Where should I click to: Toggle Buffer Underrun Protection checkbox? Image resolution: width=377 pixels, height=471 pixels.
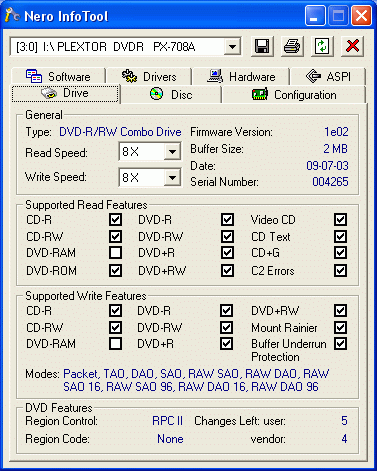340,343
